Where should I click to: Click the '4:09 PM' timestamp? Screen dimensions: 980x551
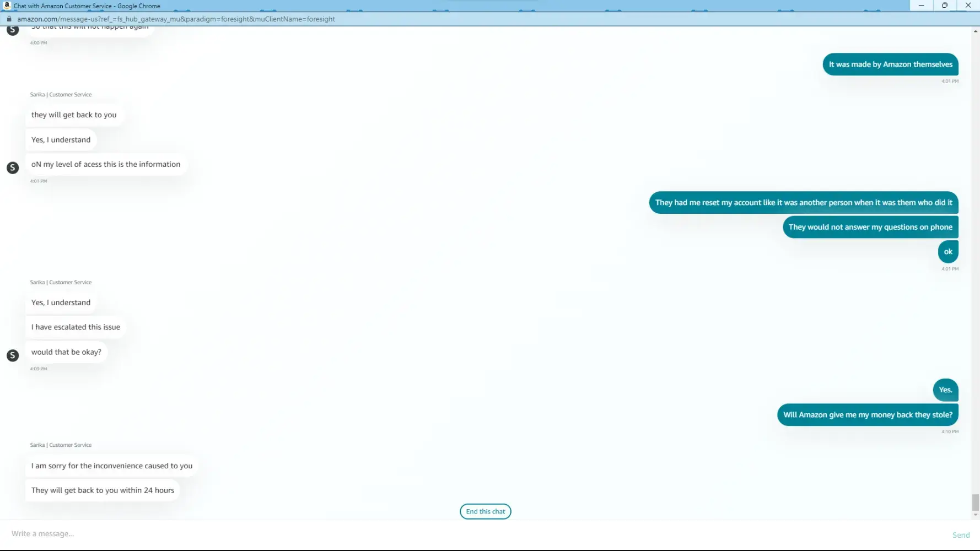[39, 369]
